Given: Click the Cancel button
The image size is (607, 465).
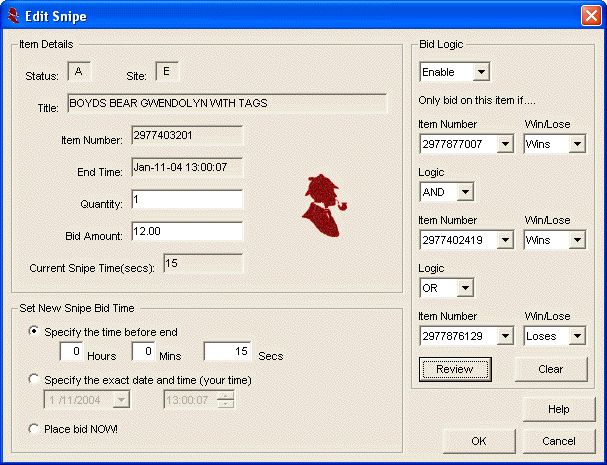Looking at the screenshot, I should click(x=559, y=441).
